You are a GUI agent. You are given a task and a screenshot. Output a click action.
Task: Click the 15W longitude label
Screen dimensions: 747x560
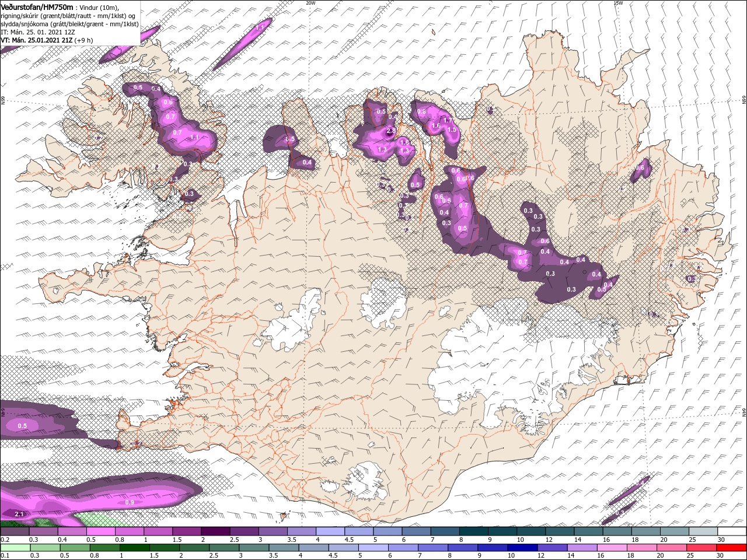tap(618, 3)
